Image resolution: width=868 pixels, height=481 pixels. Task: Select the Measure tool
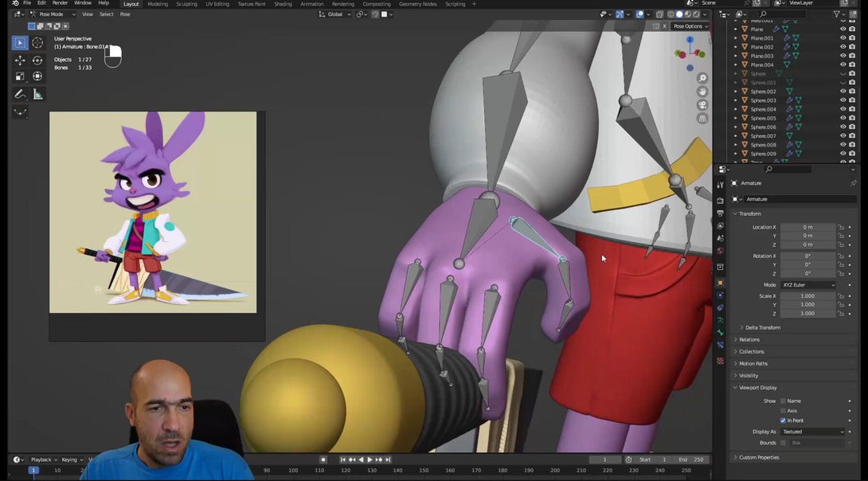pos(37,95)
